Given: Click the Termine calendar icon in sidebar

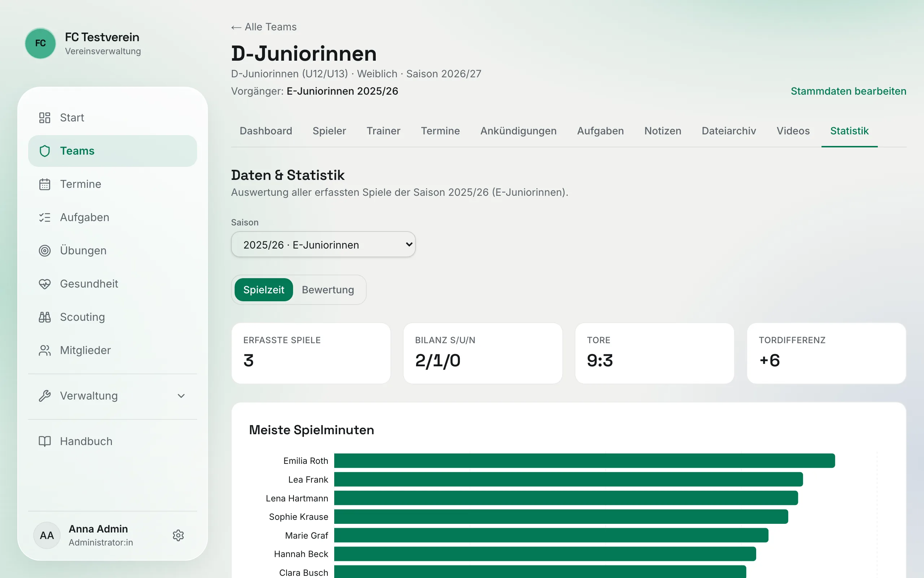Looking at the screenshot, I should (x=45, y=184).
